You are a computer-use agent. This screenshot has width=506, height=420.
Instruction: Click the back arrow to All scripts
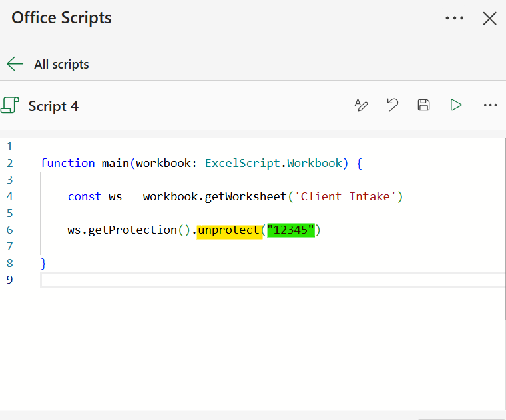pos(15,64)
